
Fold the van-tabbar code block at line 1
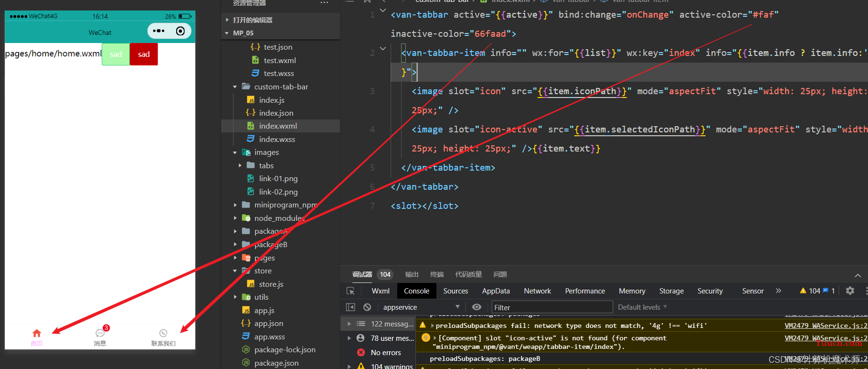click(383, 10)
